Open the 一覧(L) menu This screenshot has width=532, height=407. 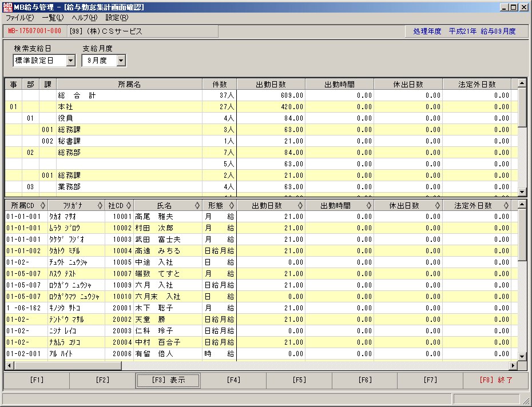(53, 18)
